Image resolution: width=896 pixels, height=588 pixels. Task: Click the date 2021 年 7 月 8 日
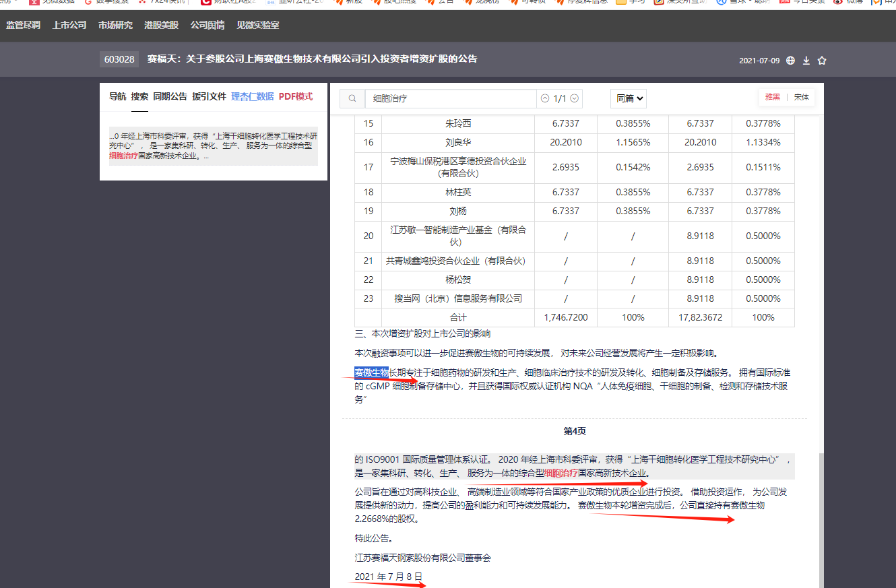click(x=389, y=577)
